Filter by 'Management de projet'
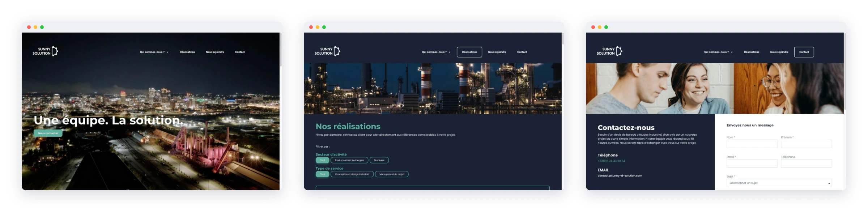The width and height of the screenshot is (868, 212). pyautogui.click(x=392, y=174)
